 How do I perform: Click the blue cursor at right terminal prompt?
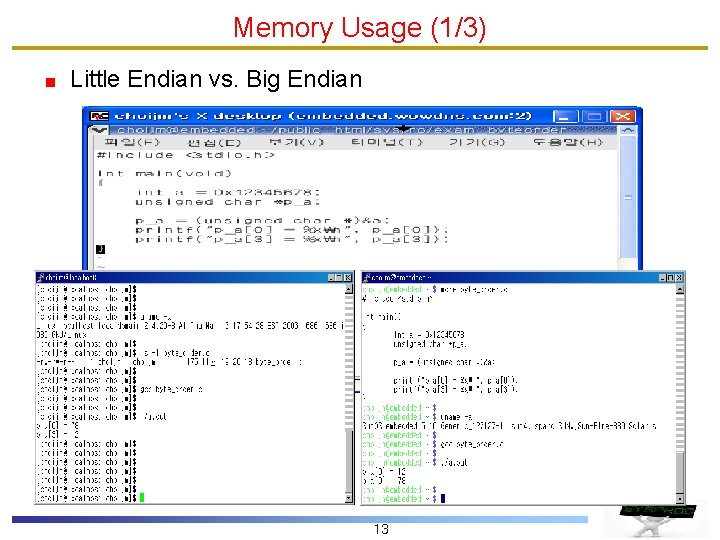coord(443,498)
